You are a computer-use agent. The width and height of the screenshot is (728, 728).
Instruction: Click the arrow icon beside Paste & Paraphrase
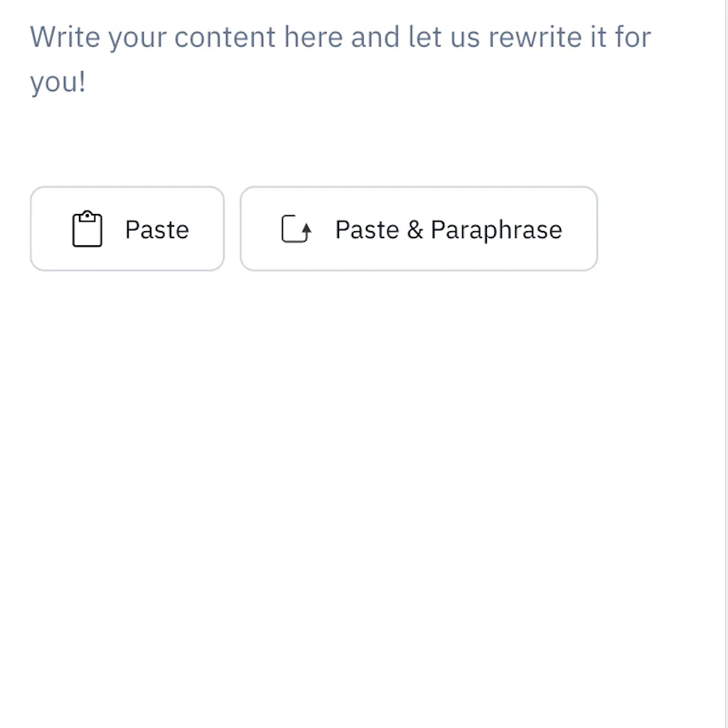296,230
